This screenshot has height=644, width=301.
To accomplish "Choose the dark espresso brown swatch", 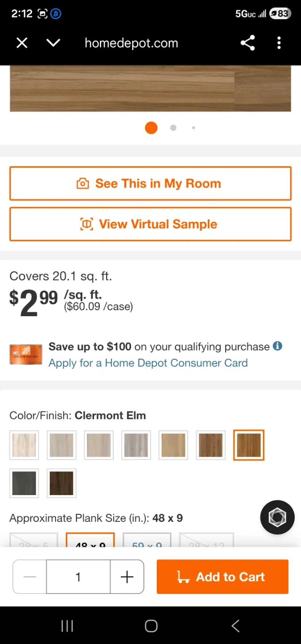I will point(61,483).
